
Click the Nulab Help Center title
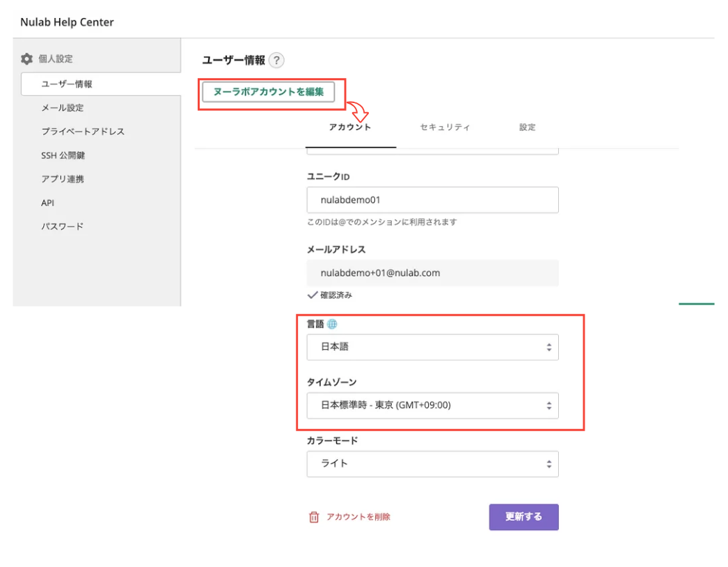[x=67, y=22]
